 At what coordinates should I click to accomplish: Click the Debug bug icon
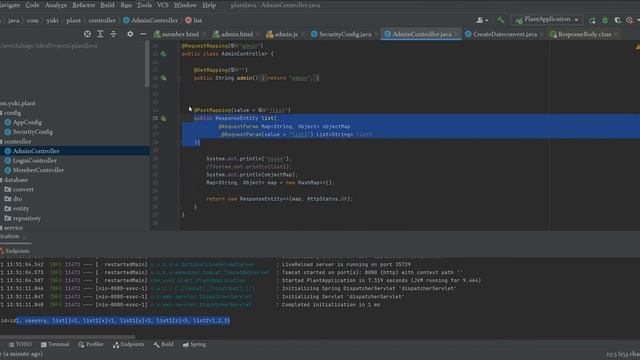pyautogui.click(x=605, y=20)
